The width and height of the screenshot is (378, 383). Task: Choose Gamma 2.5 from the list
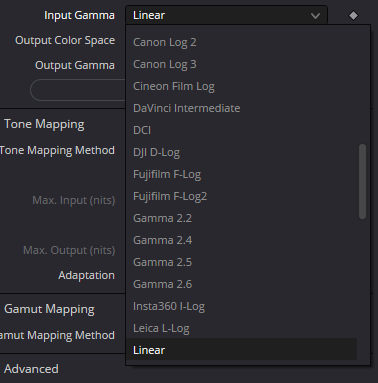click(x=241, y=262)
